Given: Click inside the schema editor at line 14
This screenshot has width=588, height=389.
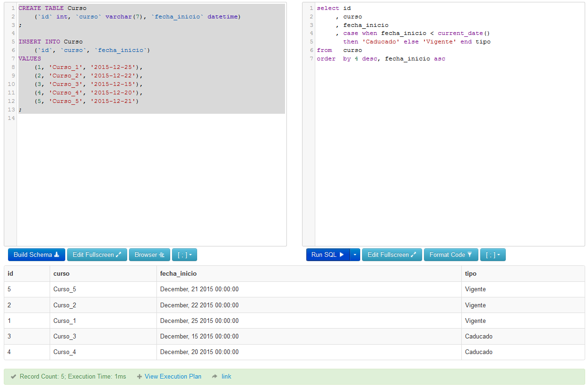Looking at the screenshot, I should 151,118.
